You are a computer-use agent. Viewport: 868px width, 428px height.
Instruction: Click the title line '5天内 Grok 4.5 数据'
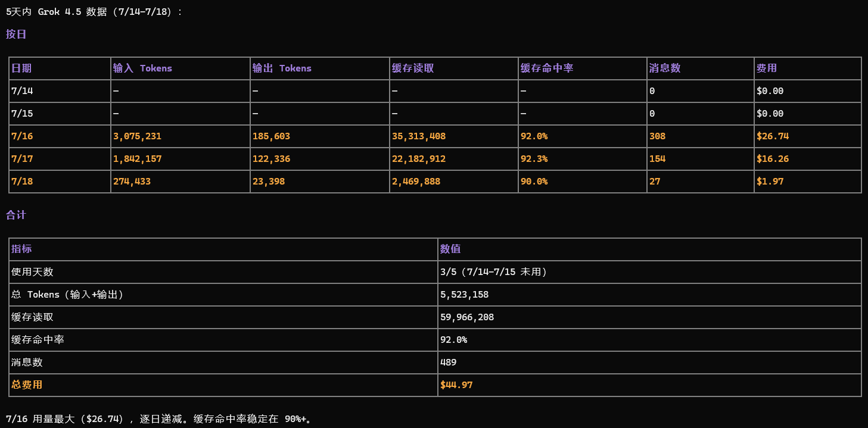(x=94, y=12)
